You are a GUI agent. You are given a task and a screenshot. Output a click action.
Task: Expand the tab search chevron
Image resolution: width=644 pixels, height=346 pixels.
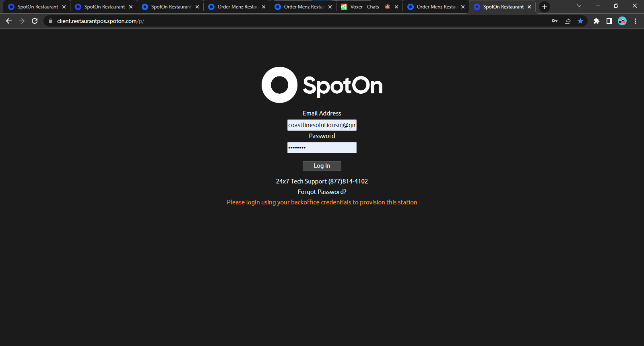point(579,6)
